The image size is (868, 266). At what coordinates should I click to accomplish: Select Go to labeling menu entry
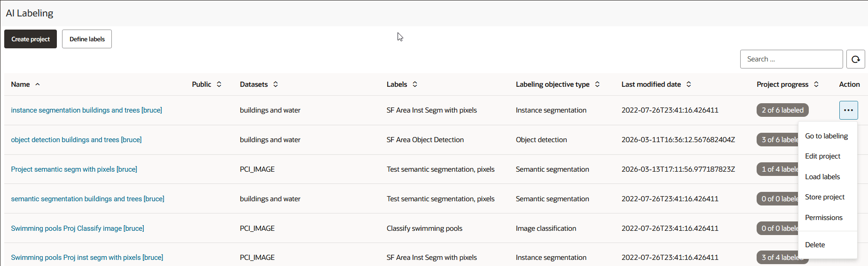(827, 136)
